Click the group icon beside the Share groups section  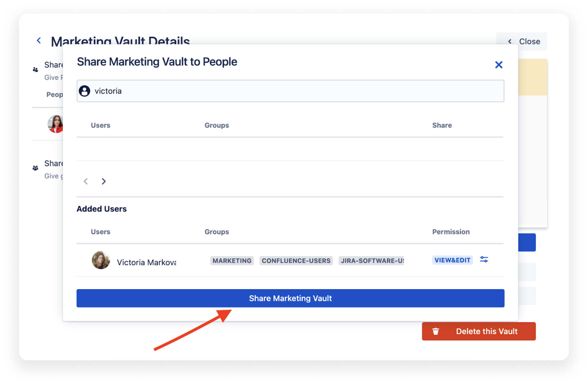tap(35, 168)
